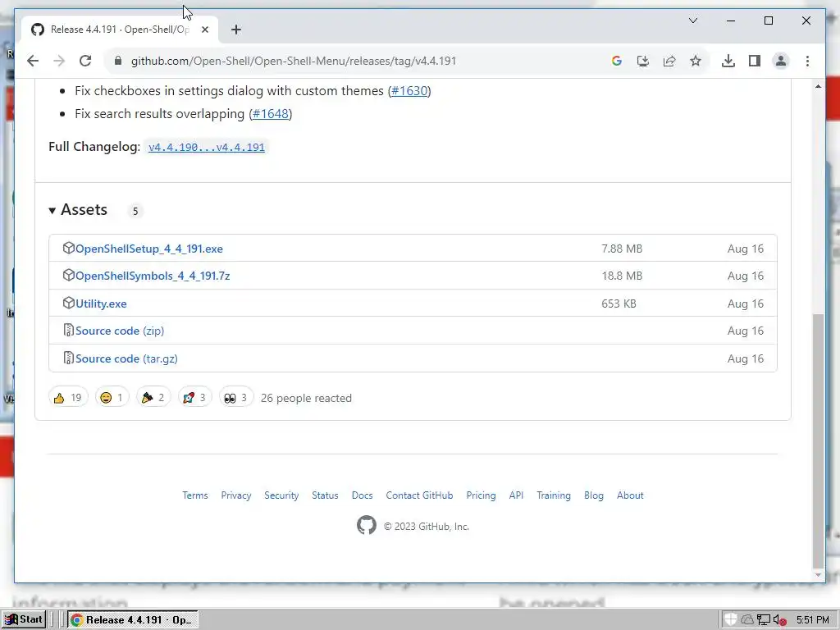Download OpenShellSetup_4_4_191.exe
The image size is (840, 630).
(149, 249)
